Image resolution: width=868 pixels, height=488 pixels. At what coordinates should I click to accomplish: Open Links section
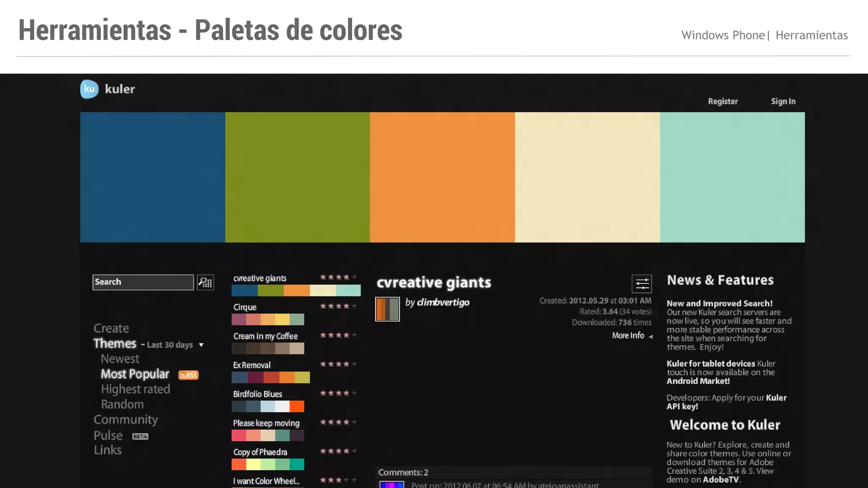pos(107,450)
